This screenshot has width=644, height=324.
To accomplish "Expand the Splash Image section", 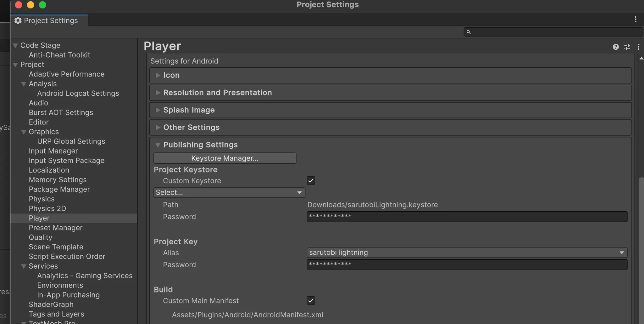I will pyautogui.click(x=390, y=110).
